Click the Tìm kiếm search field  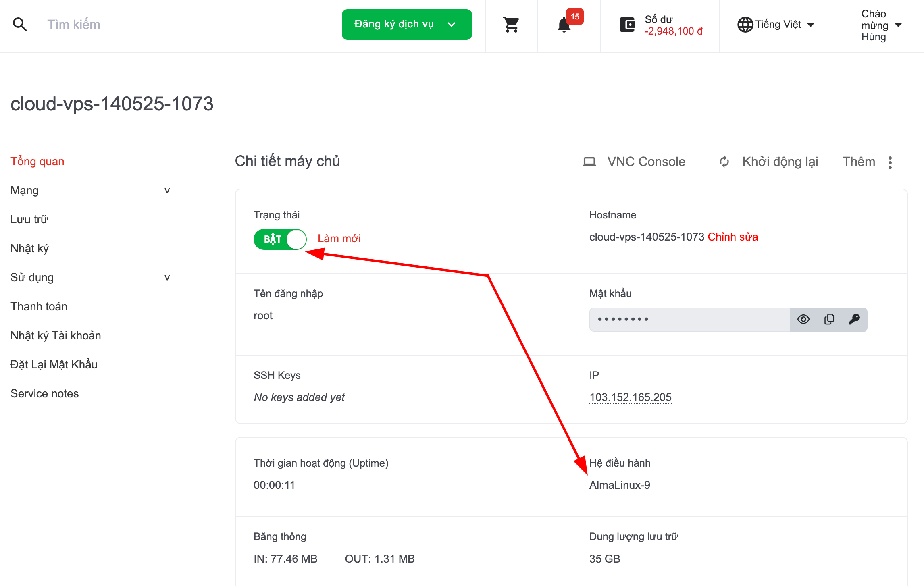coord(74,24)
